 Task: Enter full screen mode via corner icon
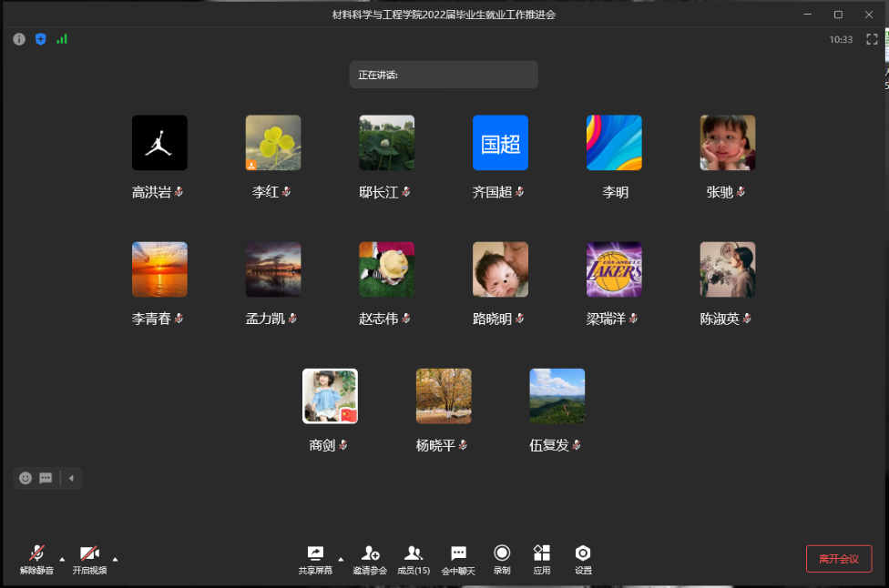[x=872, y=39]
